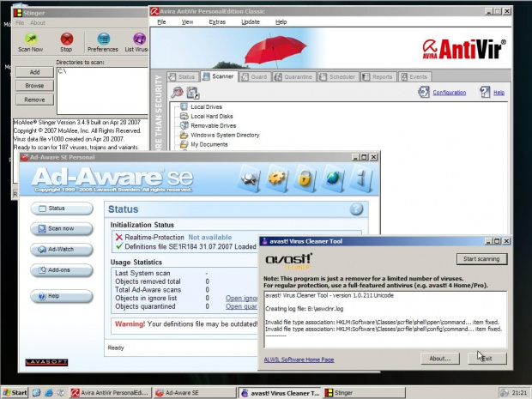Open Update menu in Avira AntiVir
Screen dimensions: 532x399
tap(251, 21)
